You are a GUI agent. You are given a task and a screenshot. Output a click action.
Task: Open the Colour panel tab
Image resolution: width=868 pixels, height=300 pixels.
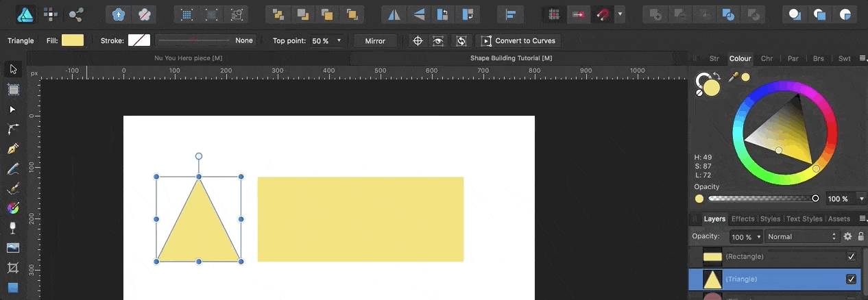(740, 59)
